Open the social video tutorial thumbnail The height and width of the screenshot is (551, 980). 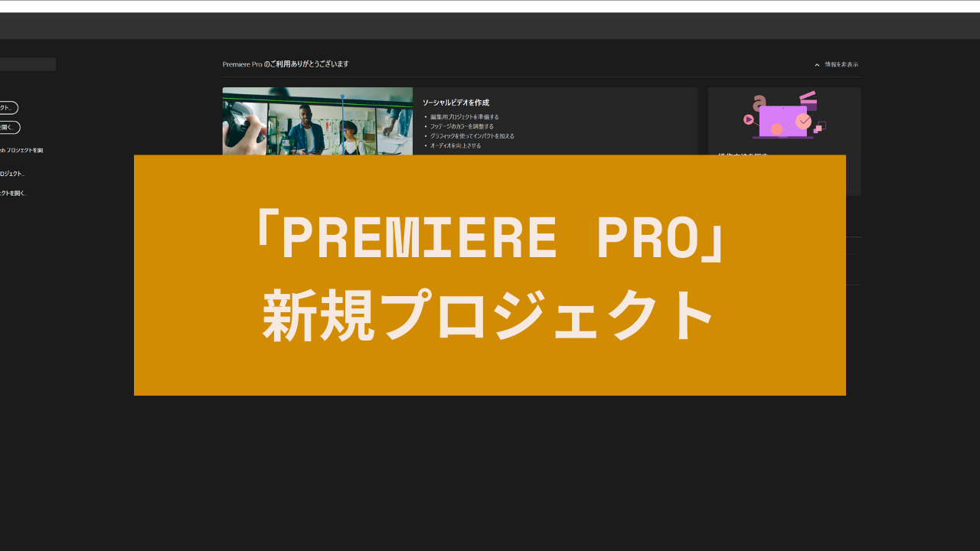[x=317, y=121]
